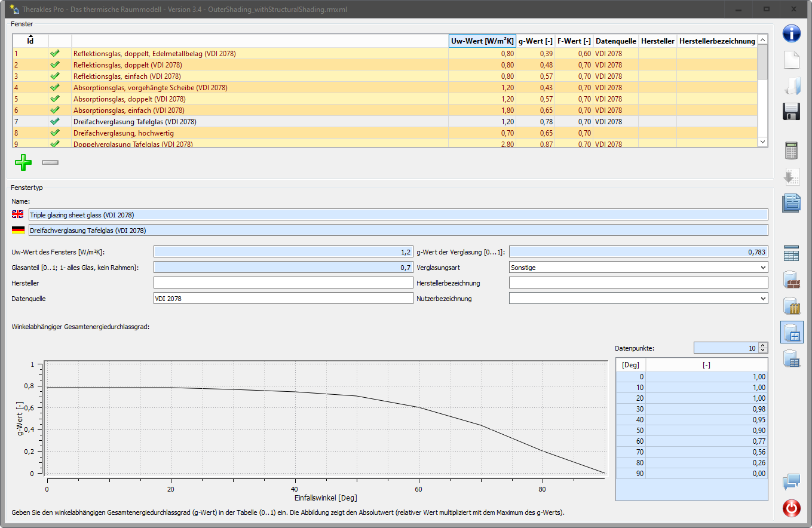This screenshot has height=528, width=812.
Task: Open a project file via folder icon
Action: point(792,86)
